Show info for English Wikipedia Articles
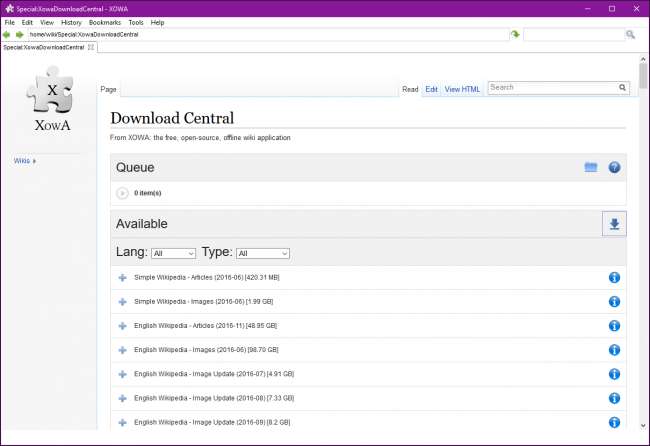 coord(614,325)
